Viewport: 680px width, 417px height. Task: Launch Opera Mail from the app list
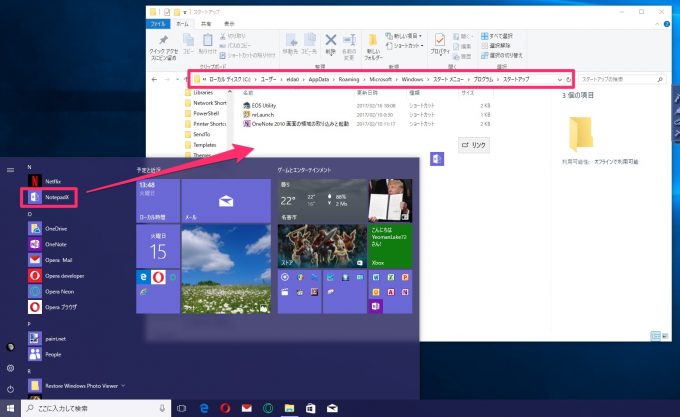[50, 260]
